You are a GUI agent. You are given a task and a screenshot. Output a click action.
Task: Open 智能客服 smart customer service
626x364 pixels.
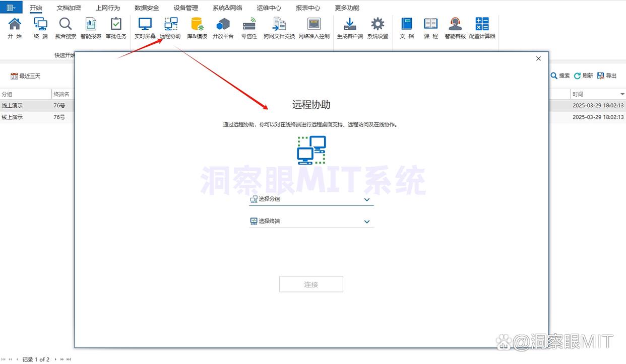click(455, 28)
